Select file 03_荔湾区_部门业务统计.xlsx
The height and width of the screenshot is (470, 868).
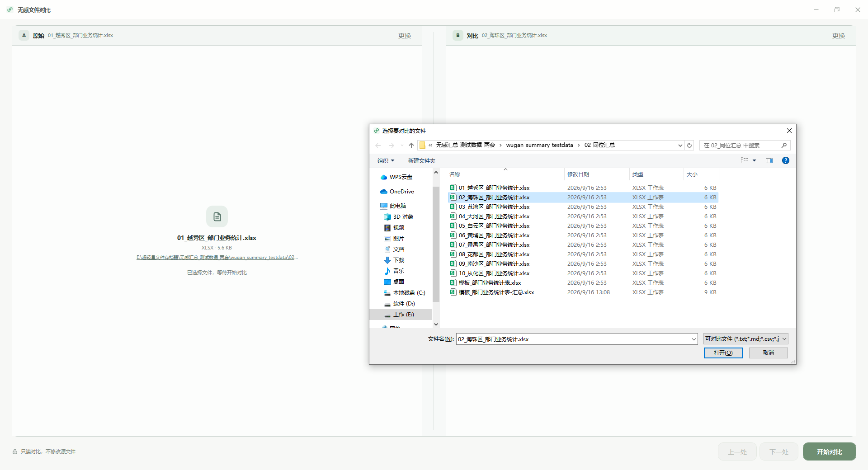[583, 207]
